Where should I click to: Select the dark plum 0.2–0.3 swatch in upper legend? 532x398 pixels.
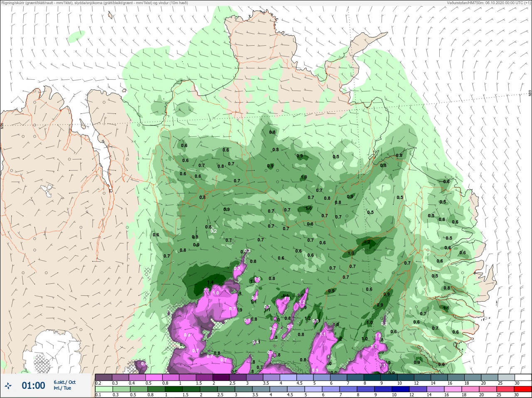pyautogui.click(x=104, y=377)
